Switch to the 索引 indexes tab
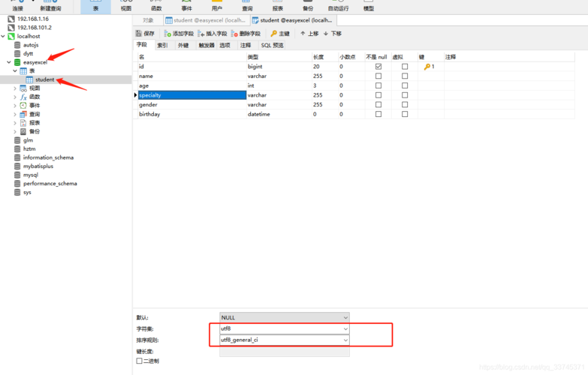This screenshot has width=588, height=375. pyautogui.click(x=162, y=45)
